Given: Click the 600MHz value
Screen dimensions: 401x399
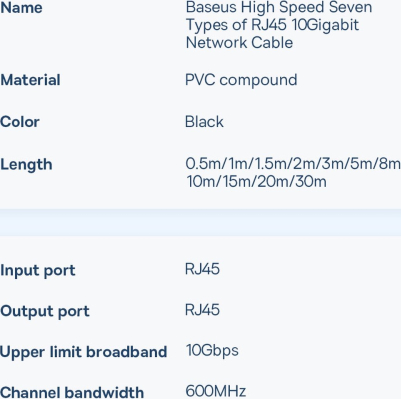Looking at the screenshot, I should point(216,391).
